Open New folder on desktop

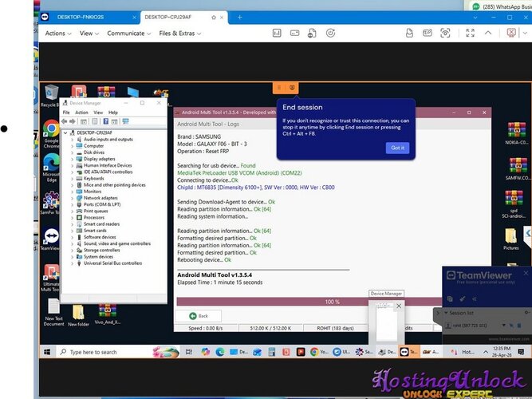point(78,315)
